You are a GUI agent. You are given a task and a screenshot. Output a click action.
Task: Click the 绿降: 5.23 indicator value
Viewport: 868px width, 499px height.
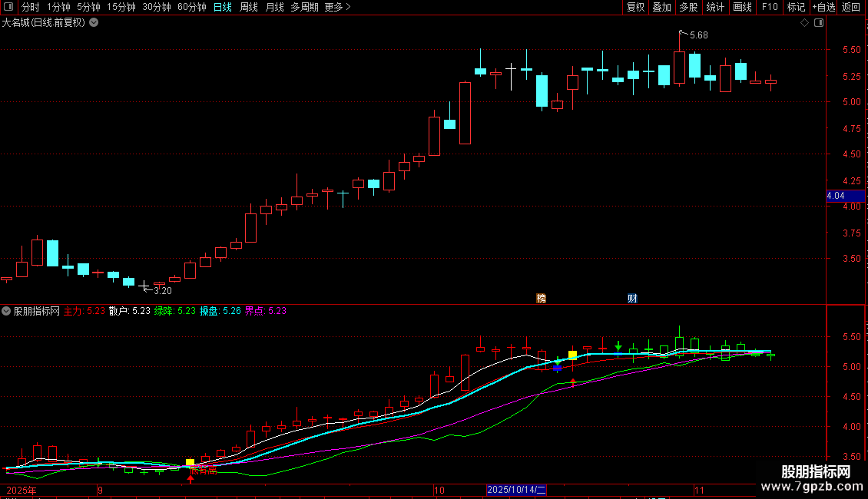pos(175,311)
